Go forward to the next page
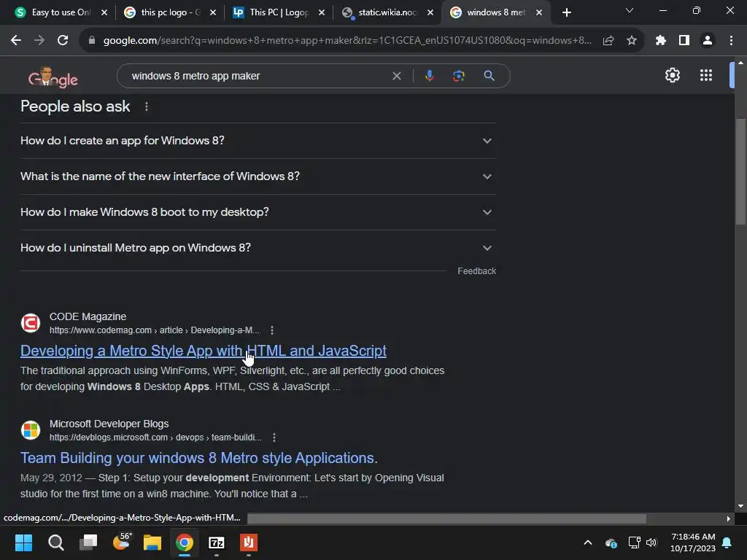This screenshot has width=747, height=560. pos(39,41)
